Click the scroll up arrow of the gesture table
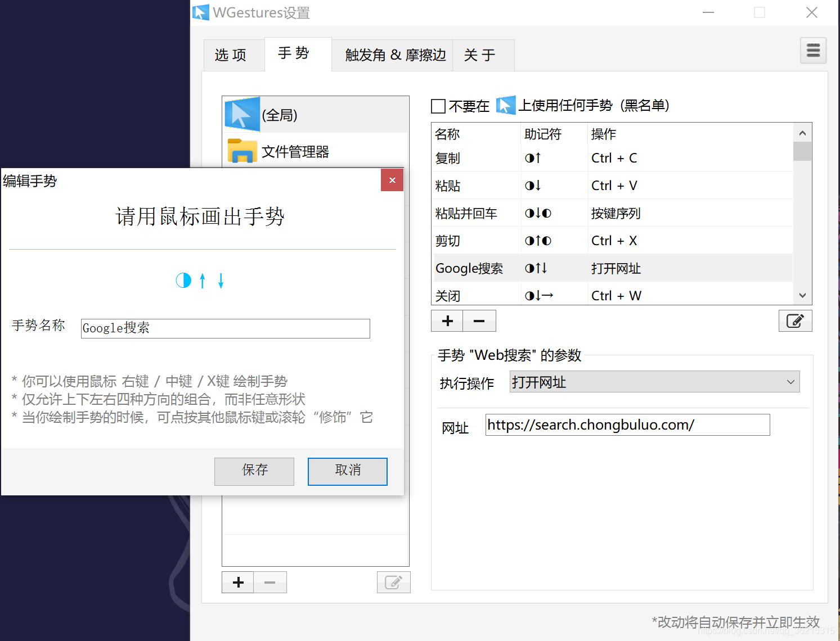This screenshot has height=641, width=840. [802, 133]
